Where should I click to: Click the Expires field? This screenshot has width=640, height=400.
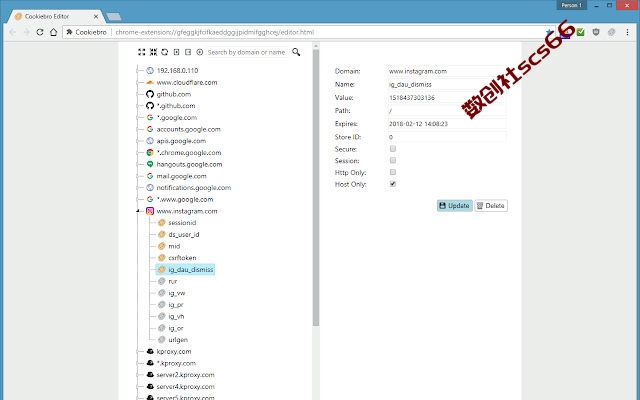pyautogui.click(x=447, y=124)
